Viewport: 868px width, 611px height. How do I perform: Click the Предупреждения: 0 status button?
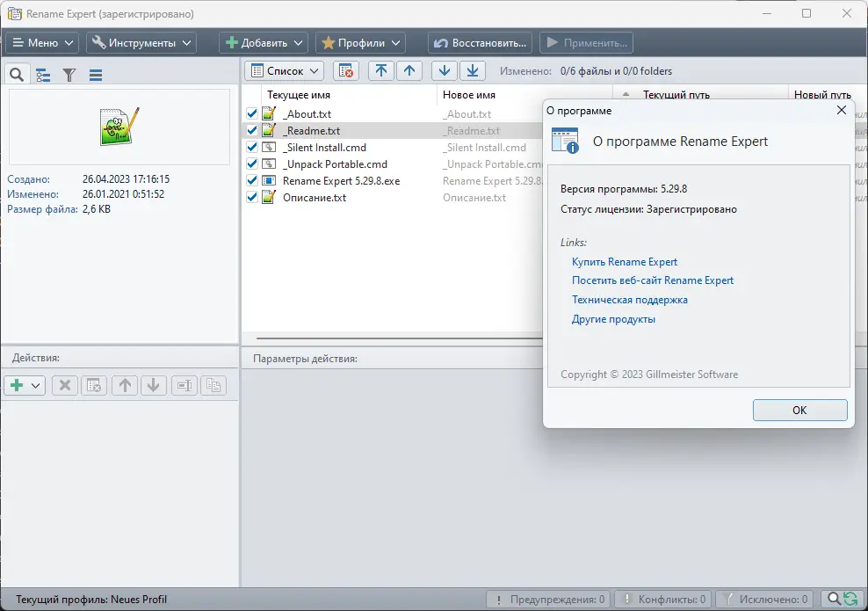548,599
